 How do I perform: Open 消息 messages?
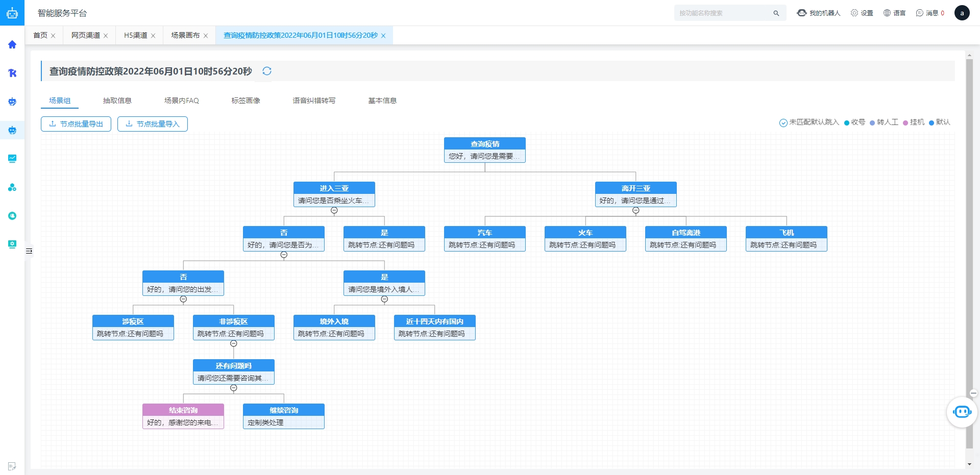pyautogui.click(x=930, y=13)
